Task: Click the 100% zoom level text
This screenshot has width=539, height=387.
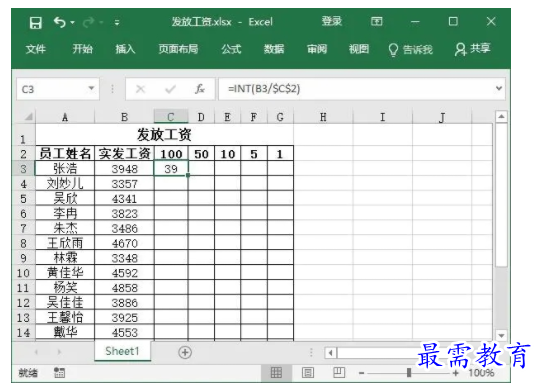Action: pos(481,373)
